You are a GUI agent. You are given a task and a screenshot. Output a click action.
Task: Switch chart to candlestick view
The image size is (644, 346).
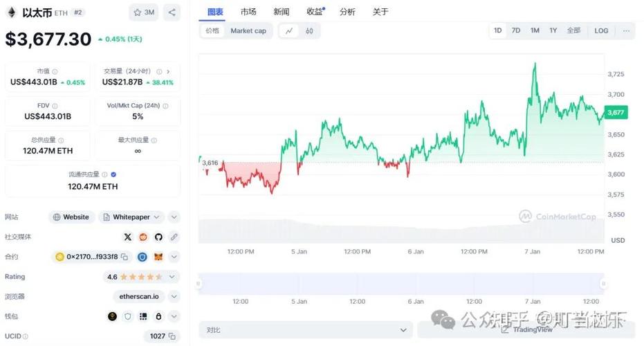(309, 30)
